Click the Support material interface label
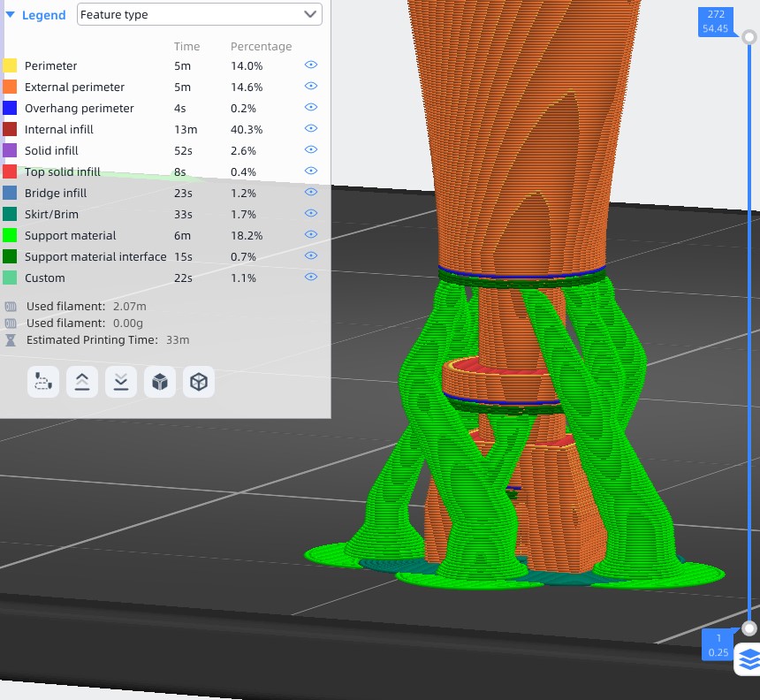The width and height of the screenshot is (760, 700). [x=95, y=256]
